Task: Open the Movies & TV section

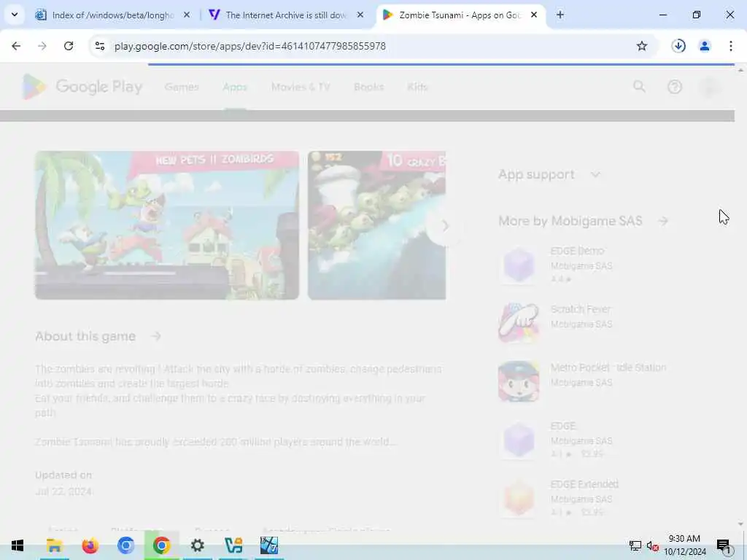Action: point(301,87)
